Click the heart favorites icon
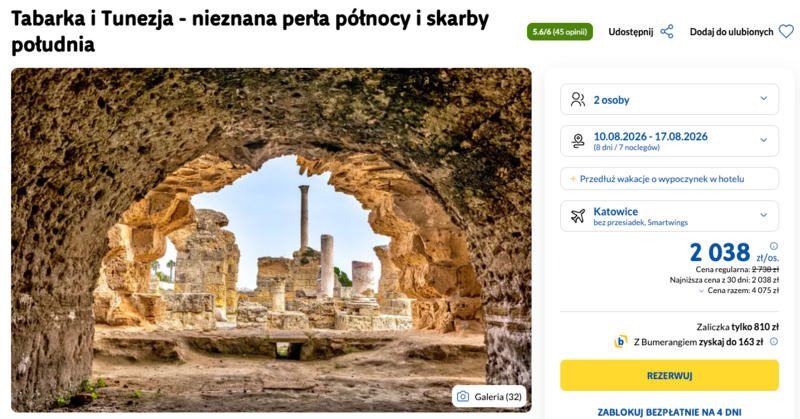 (x=786, y=32)
